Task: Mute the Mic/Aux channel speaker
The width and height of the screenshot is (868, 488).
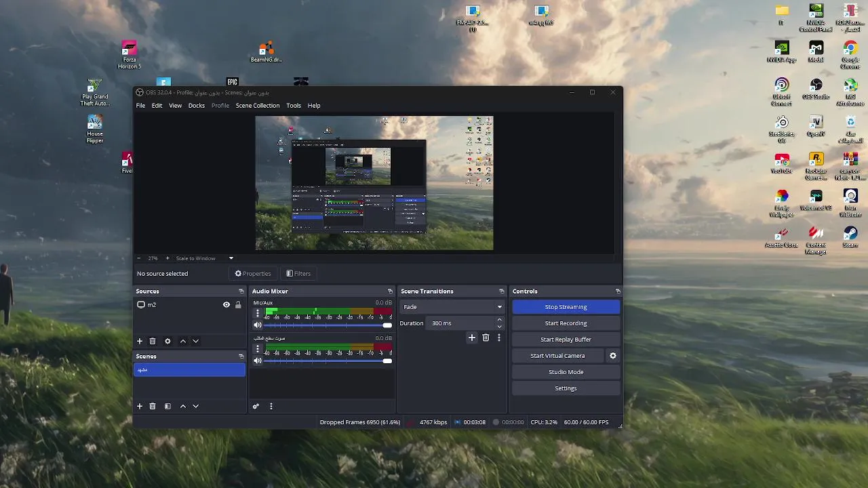Action: [257, 325]
